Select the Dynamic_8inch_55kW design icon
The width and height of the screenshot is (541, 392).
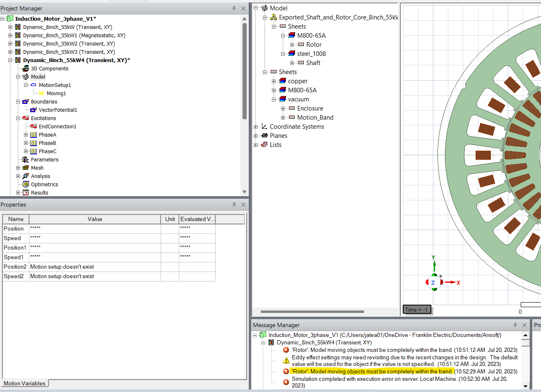pos(18,27)
